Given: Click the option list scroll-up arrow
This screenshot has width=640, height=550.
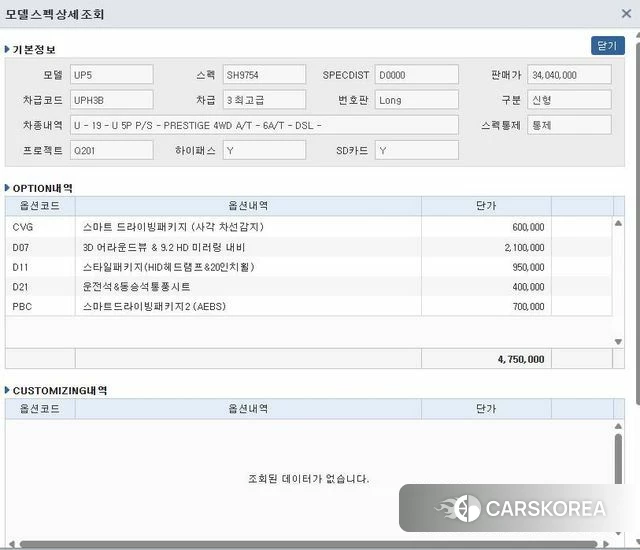Looking at the screenshot, I should point(618,223).
